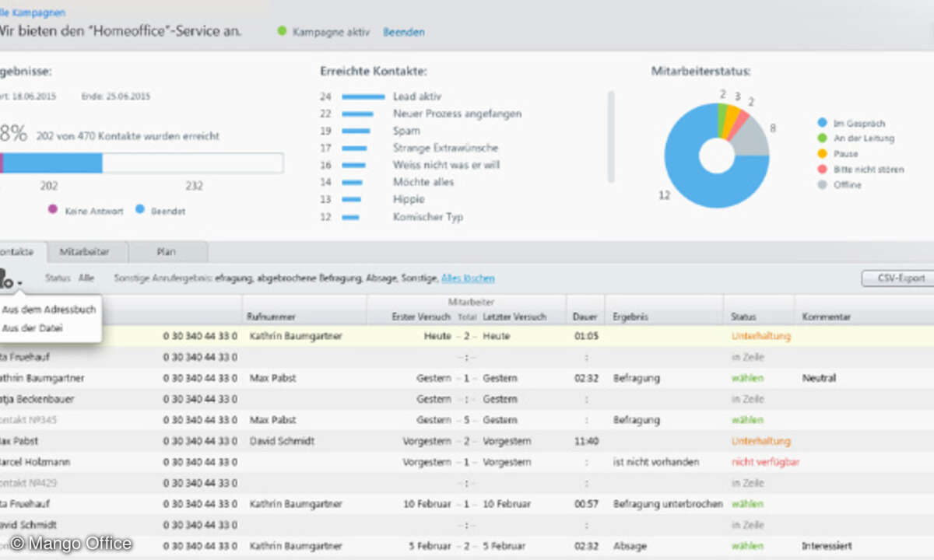Click the 00:57 duration cell

[x=586, y=504]
